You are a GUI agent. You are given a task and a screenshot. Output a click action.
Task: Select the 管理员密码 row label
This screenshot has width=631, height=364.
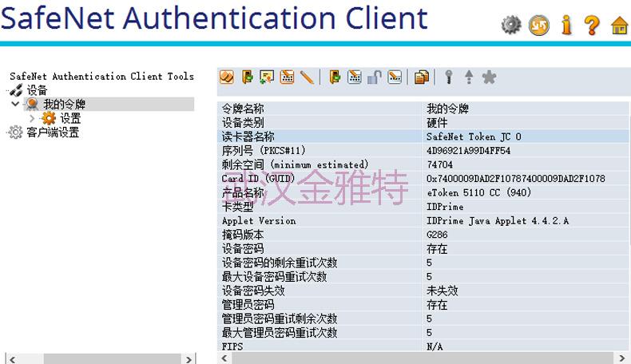(x=248, y=304)
